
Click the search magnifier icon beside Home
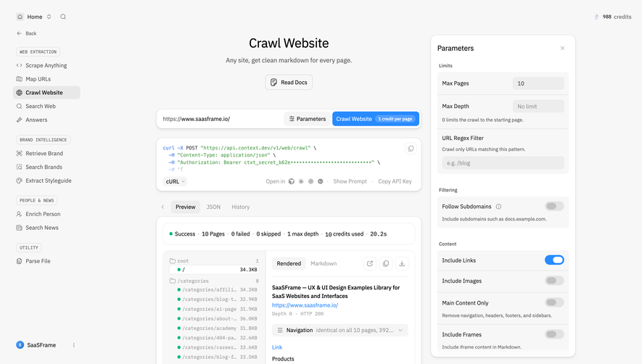click(x=63, y=17)
